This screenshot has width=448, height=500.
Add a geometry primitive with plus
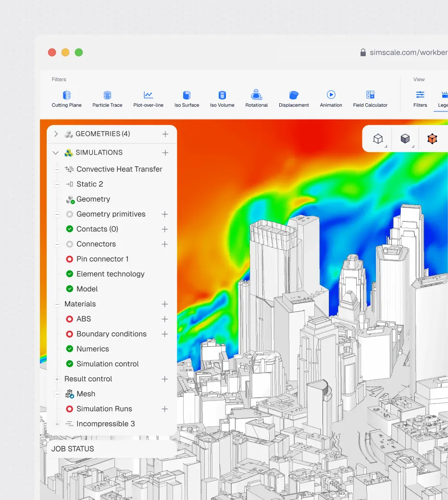point(165,214)
